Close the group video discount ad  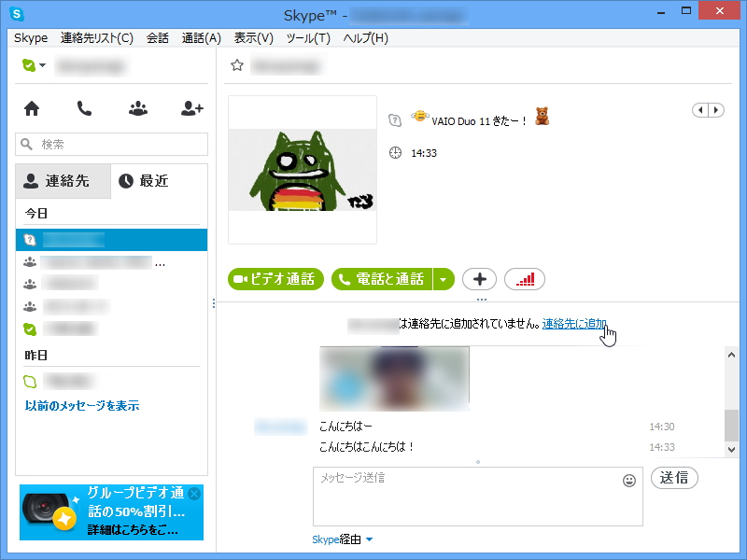pyautogui.click(x=194, y=494)
